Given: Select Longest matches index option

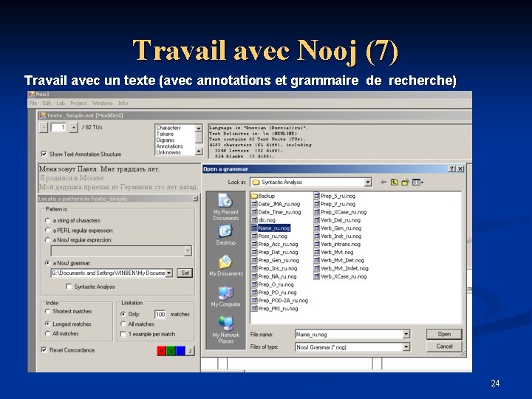Looking at the screenshot, I should coord(47,324).
